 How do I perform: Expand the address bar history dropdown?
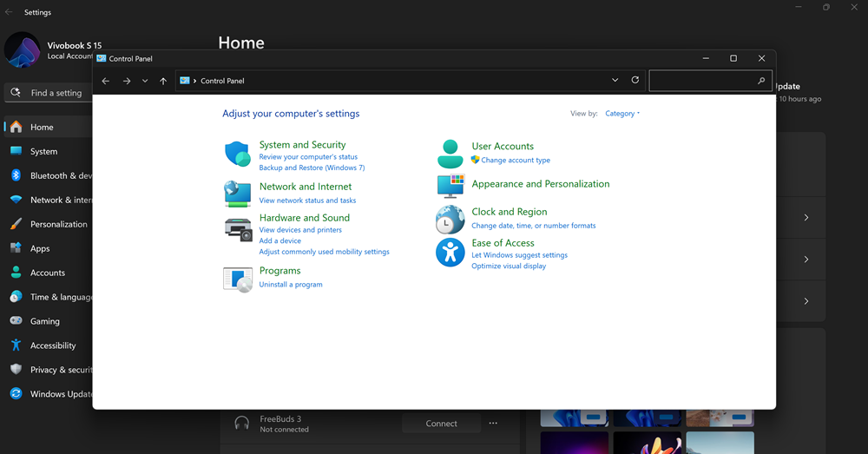click(615, 80)
